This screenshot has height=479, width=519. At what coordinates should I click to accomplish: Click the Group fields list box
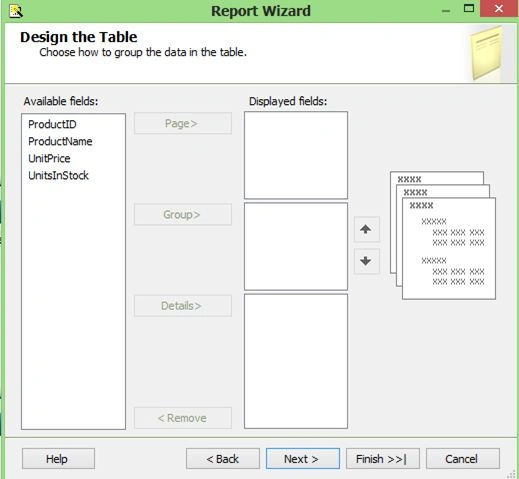coord(296,246)
